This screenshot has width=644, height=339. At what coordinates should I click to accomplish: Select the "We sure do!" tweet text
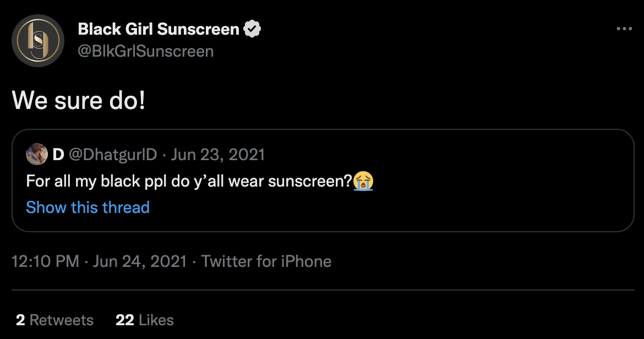point(79,101)
